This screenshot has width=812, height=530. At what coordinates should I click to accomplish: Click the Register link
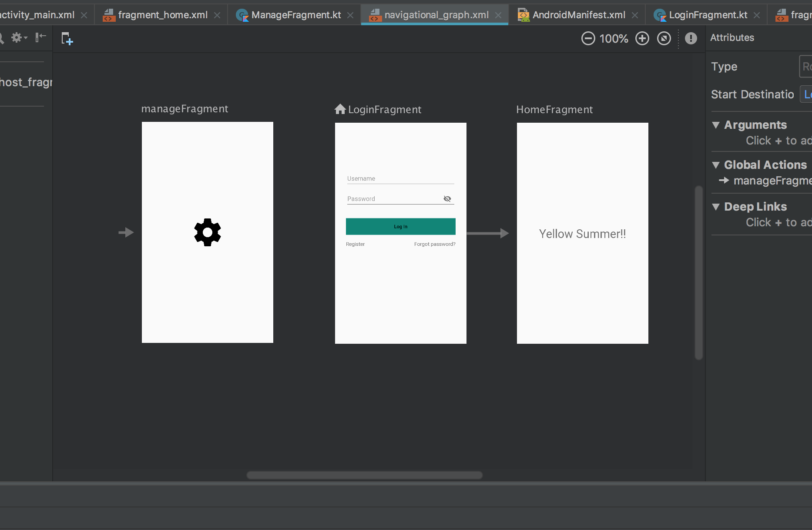(355, 244)
